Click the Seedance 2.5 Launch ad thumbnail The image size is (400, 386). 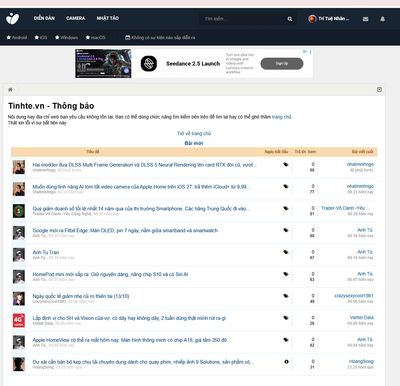coord(103,63)
